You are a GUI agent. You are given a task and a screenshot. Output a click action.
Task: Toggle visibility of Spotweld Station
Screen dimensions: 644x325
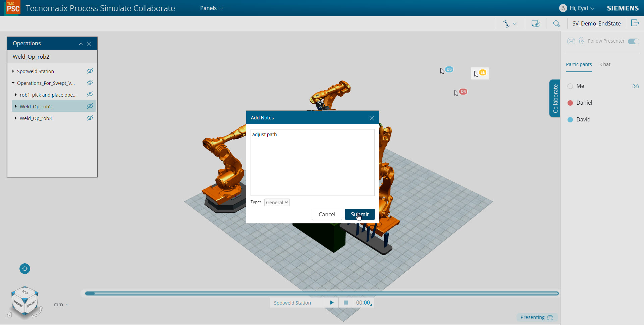click(x=90, y=71)
